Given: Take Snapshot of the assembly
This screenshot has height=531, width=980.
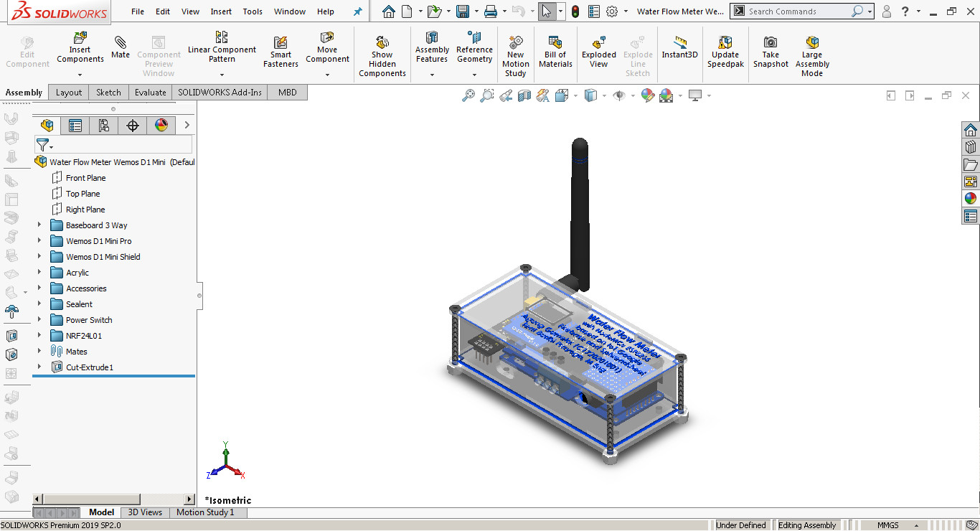Looking at the screenshot, I should click(x=771, y=52).
